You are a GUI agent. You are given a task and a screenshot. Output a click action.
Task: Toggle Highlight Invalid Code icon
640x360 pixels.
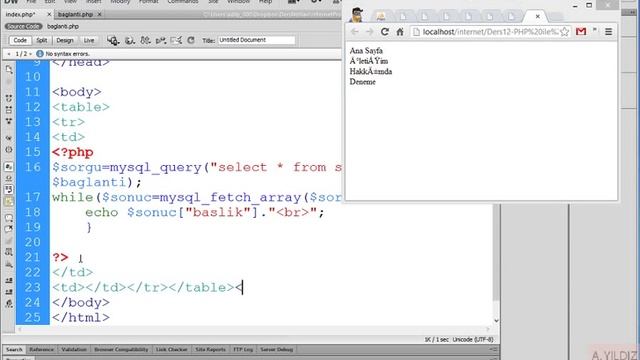[x=9, y=178]
